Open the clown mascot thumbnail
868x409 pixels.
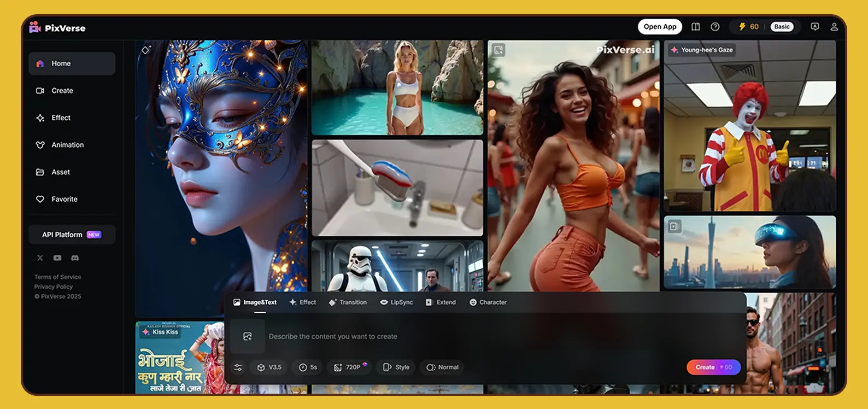point(750,126)
